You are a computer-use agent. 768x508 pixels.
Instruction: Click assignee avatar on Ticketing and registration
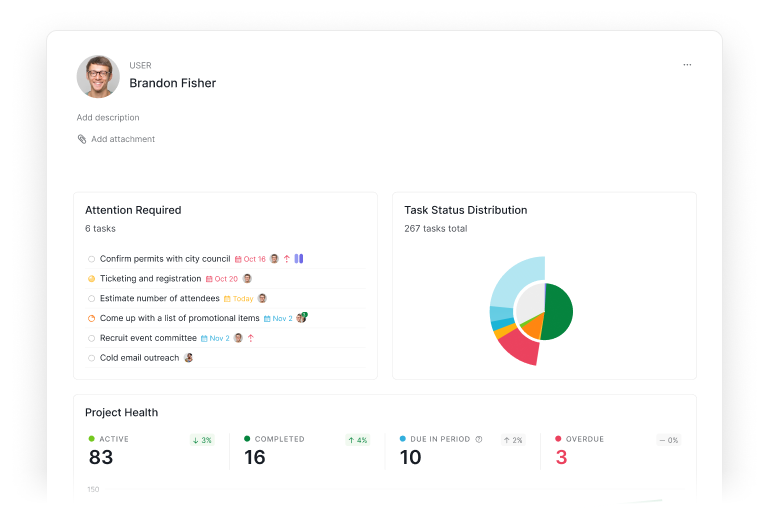tap(247, 278)
